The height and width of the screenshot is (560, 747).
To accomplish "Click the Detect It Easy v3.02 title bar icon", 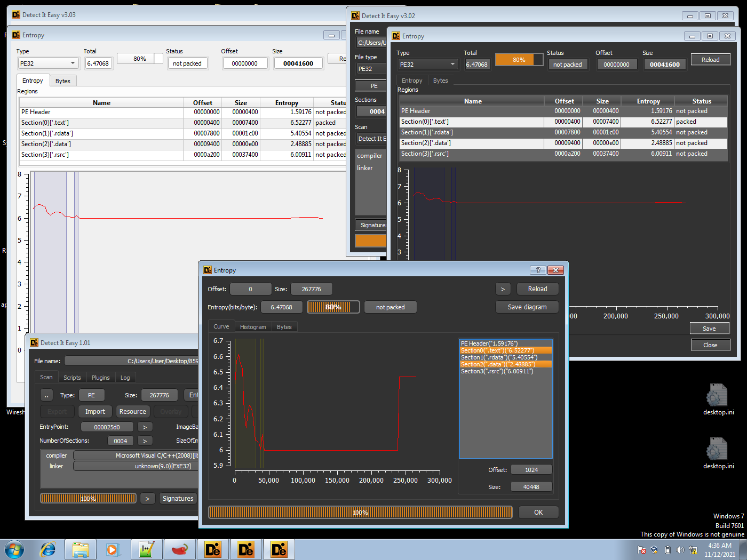I will click(355, 16).
